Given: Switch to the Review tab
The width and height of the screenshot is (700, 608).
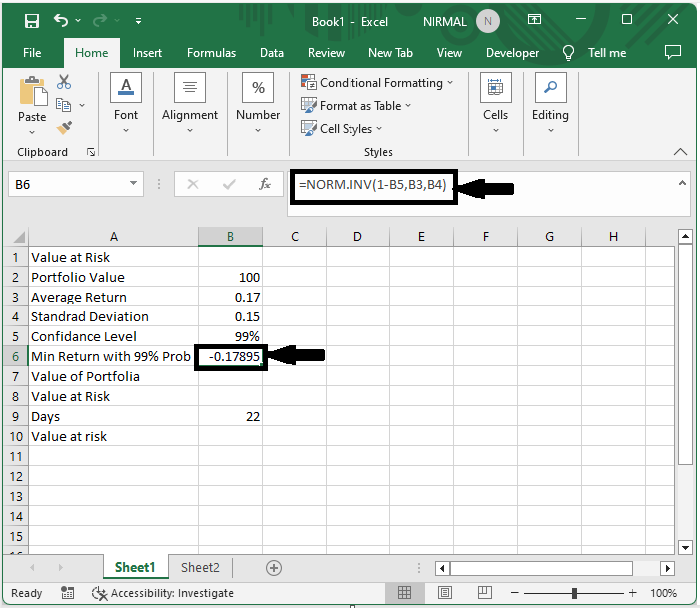Looking at the screenshot, I should coord(326,53).
